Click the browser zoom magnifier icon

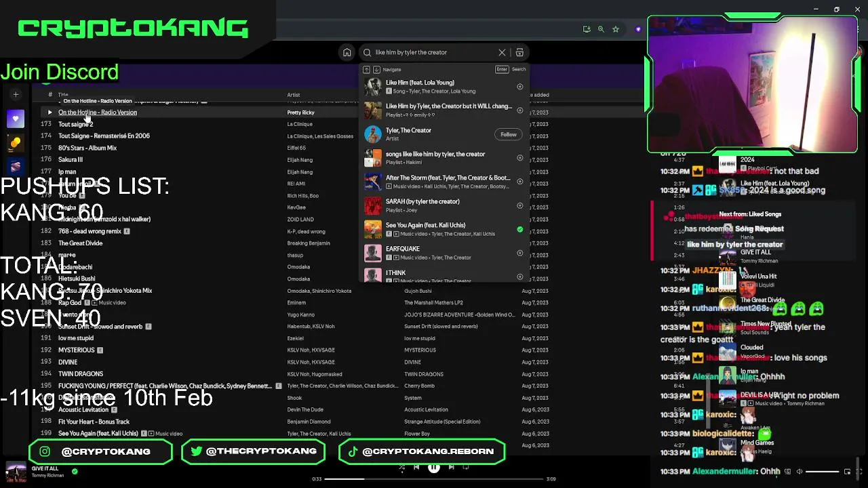(601, 29)
